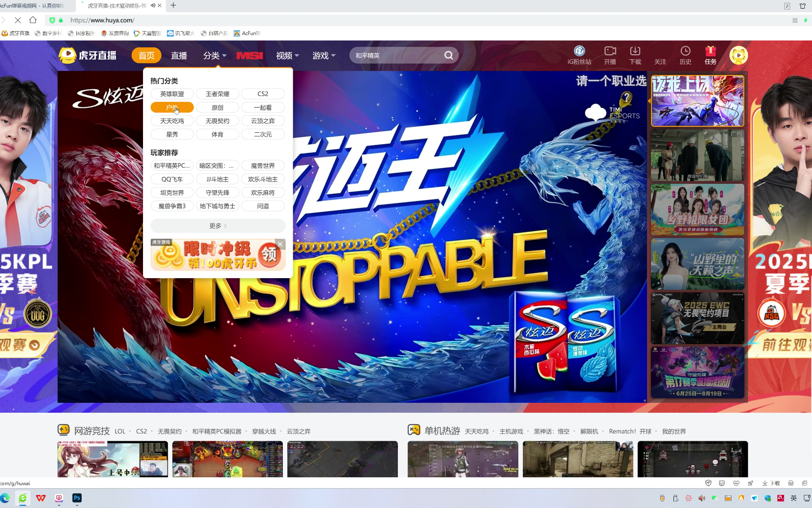This screenshot has height=508, width=812.
Task: Go to the 首页 tab
Action: coord(147,56)
